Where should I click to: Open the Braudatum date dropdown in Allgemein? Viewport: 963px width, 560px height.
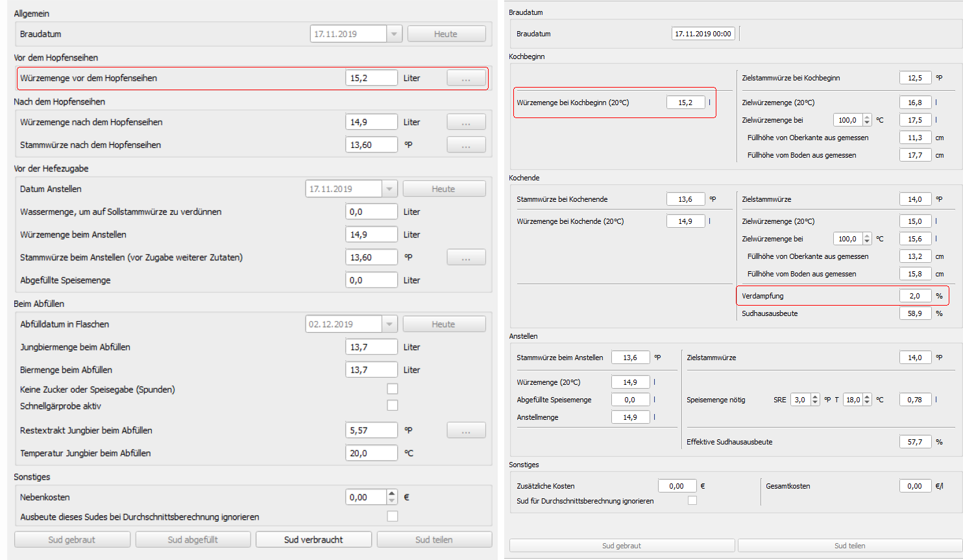pos(394,34)
